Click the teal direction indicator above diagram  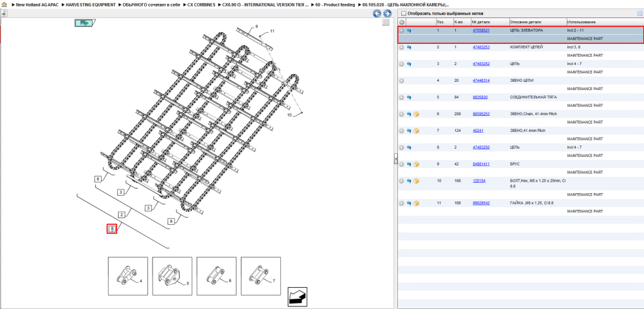(x=84, y=23)
